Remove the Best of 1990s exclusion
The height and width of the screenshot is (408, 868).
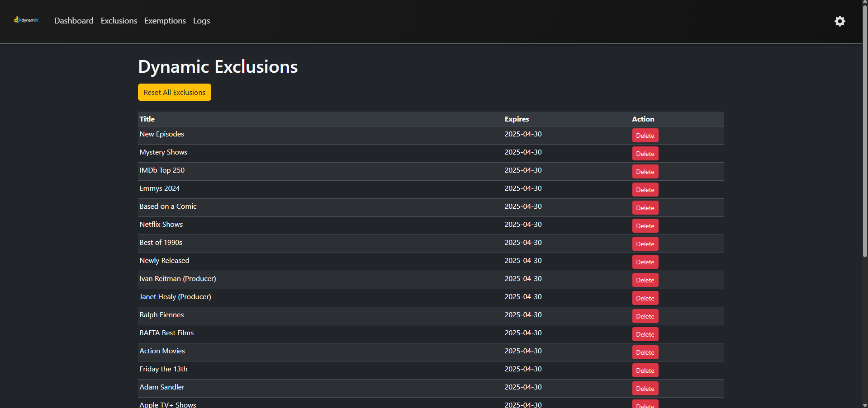(645, 244)
